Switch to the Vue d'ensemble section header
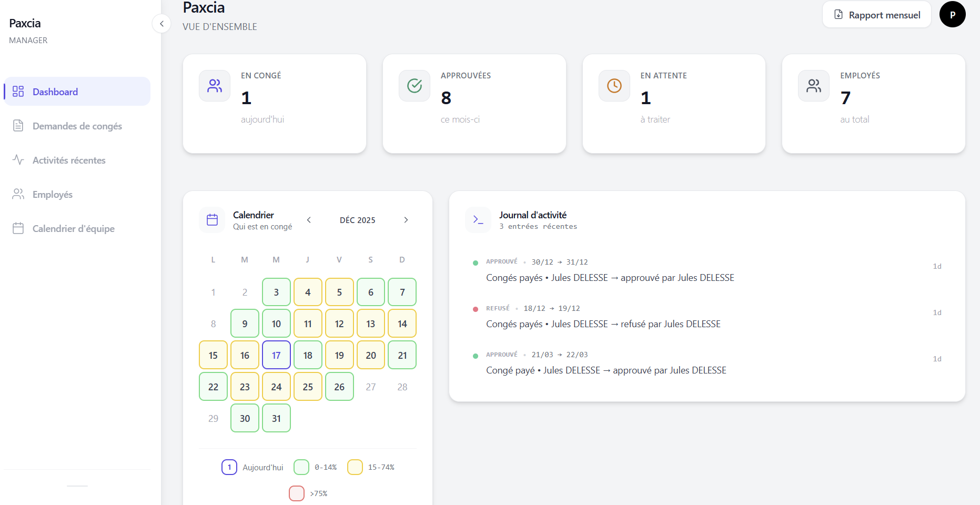The width and height of the screenshot is (980, 505). point(220,26)
